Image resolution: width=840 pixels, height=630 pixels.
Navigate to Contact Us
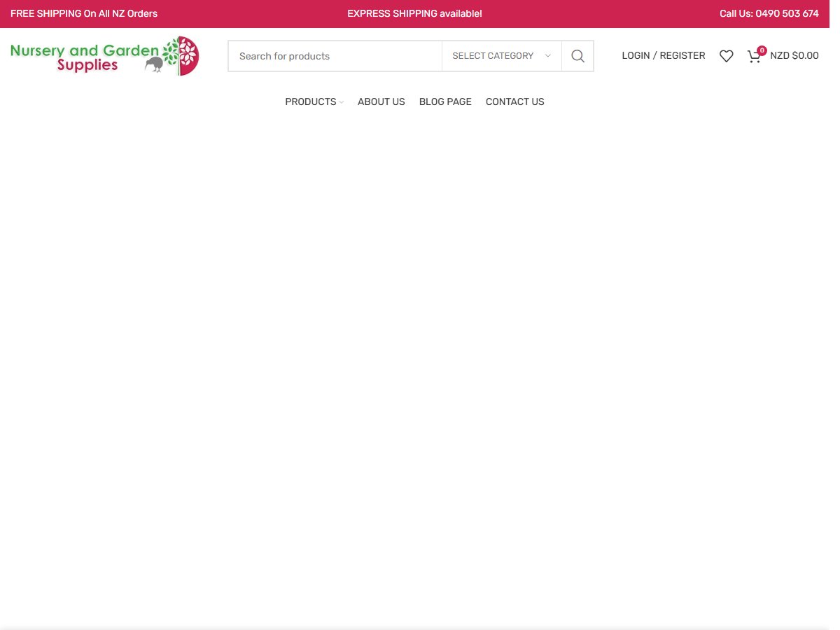(515, 101)
